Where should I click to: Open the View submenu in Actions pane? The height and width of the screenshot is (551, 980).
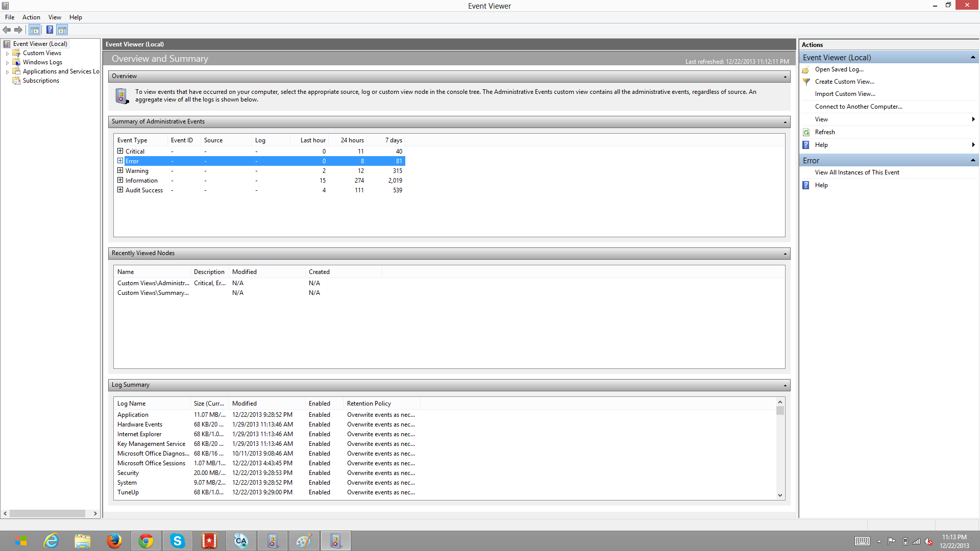[889, 119]
